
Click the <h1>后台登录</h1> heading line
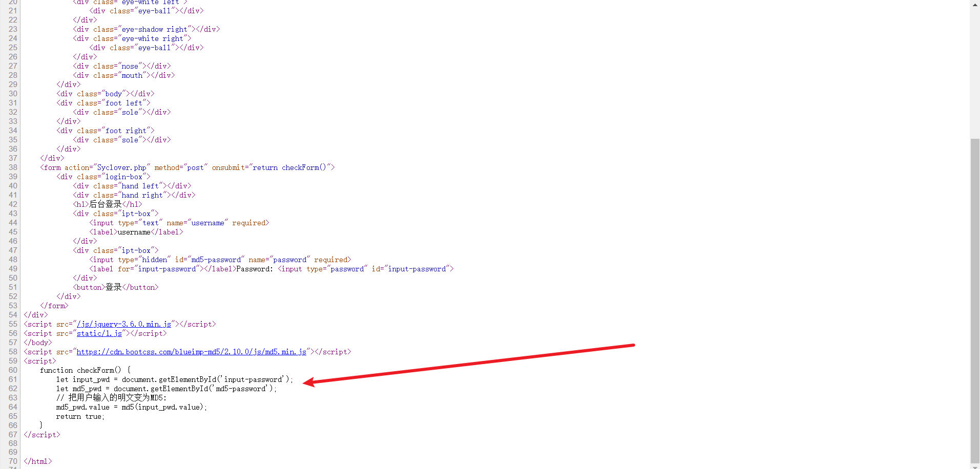pos(108,204)
